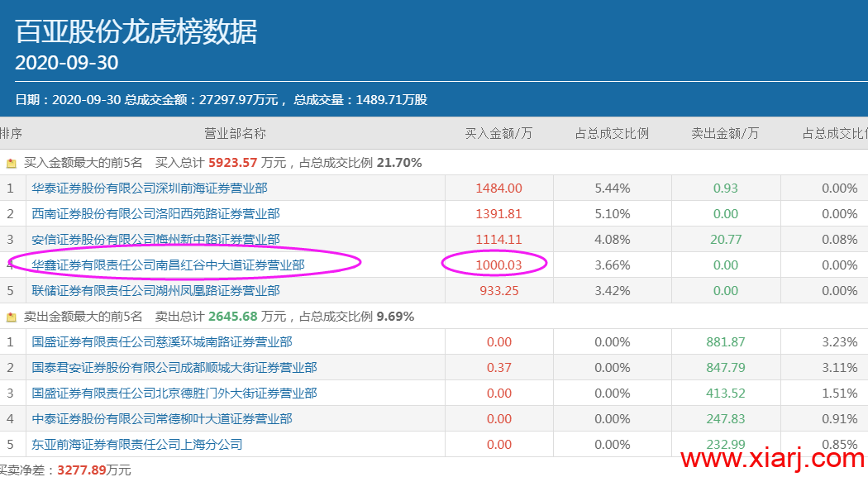Click net difference 3277.89万元
Viewport: 868px width, 477px height.
(x=94, y=470)
